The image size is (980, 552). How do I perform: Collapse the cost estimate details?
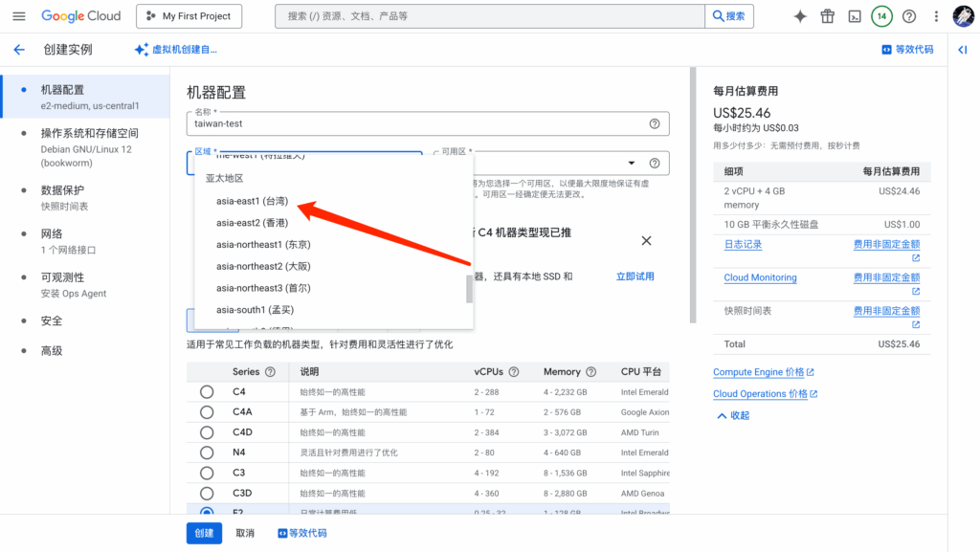[732, 416]
